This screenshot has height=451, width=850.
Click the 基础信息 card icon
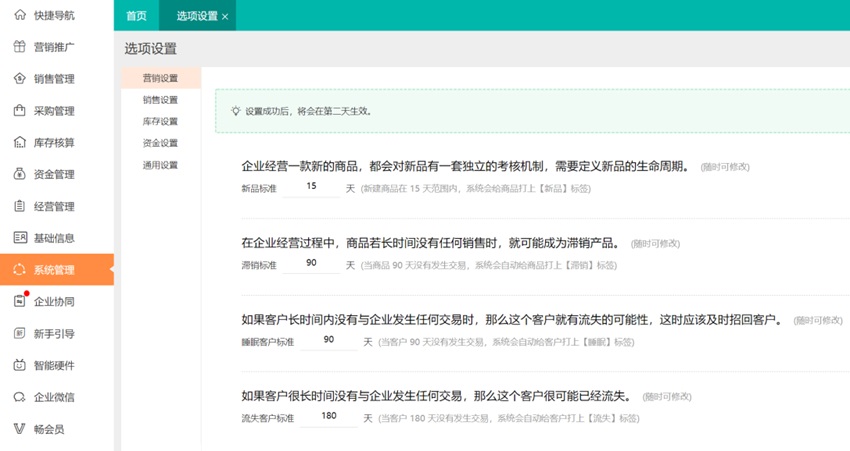[x=20, y=237]
